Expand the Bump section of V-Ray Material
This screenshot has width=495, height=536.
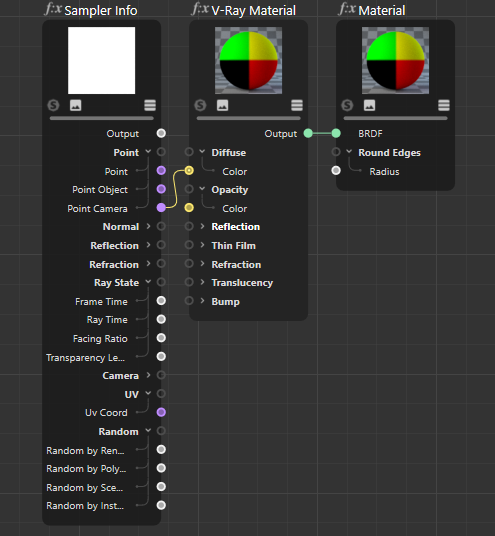coord(202,300)
